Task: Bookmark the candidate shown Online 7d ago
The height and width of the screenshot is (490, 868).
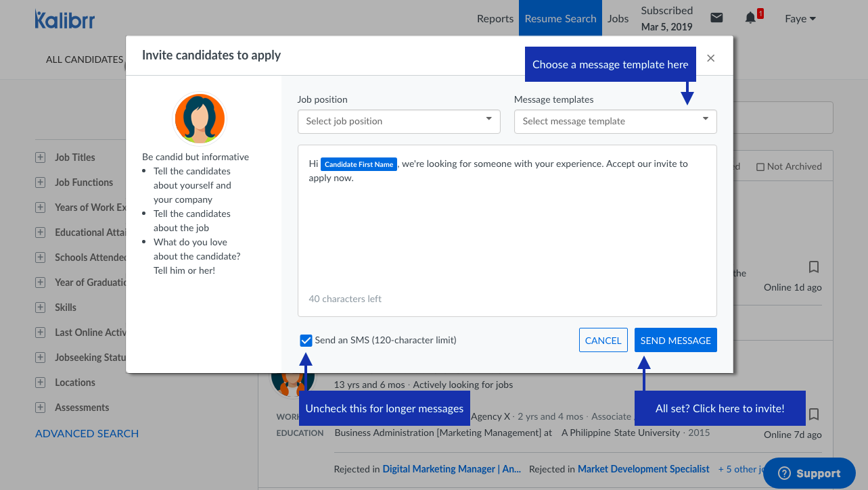Action: 814,414
